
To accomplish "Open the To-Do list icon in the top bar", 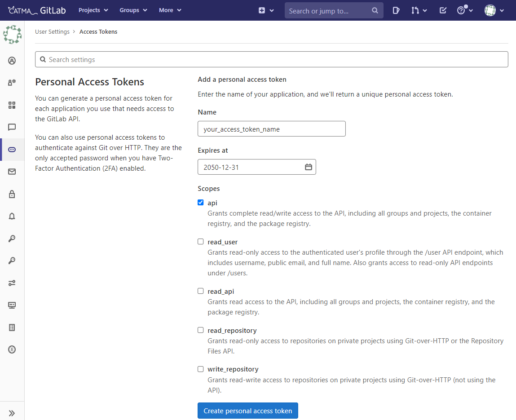I will (x=443, y=10).
